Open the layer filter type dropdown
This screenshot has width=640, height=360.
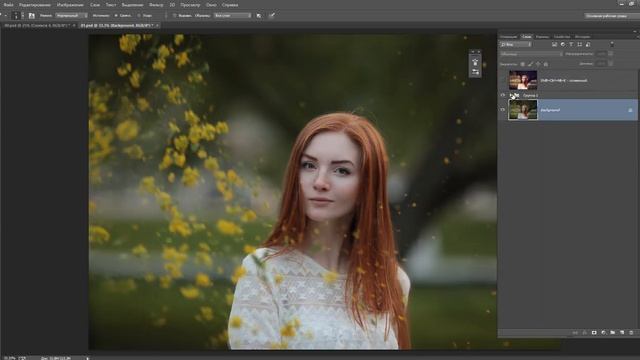tap(516, 44)
